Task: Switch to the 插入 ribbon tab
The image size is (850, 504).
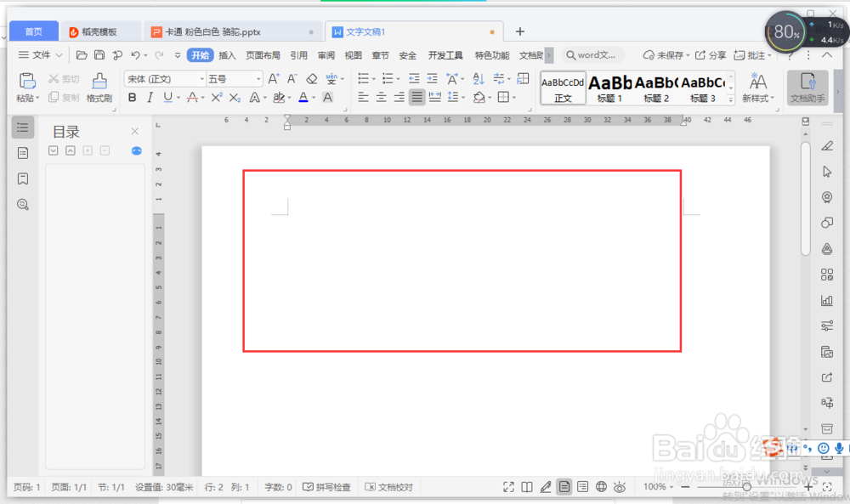Action: [227, 55]
